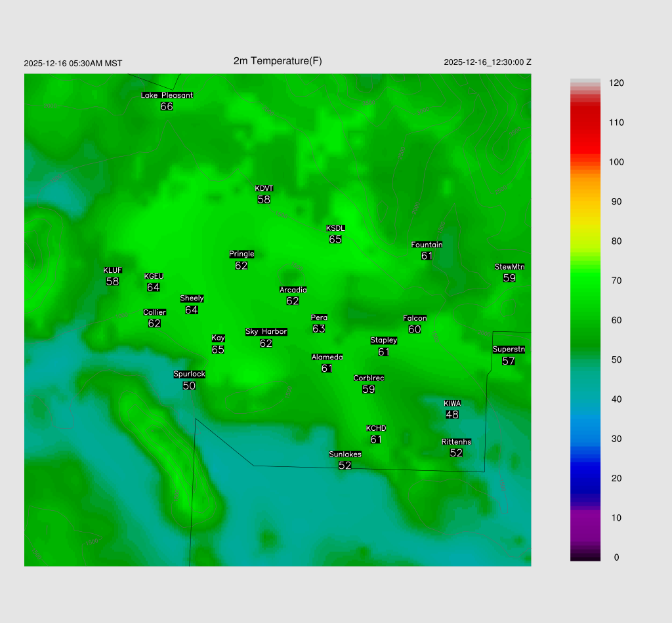Click the KSDL station reading of 65
Image resolution: width=672 pixels, height=623 pixels.
(335, 240)
